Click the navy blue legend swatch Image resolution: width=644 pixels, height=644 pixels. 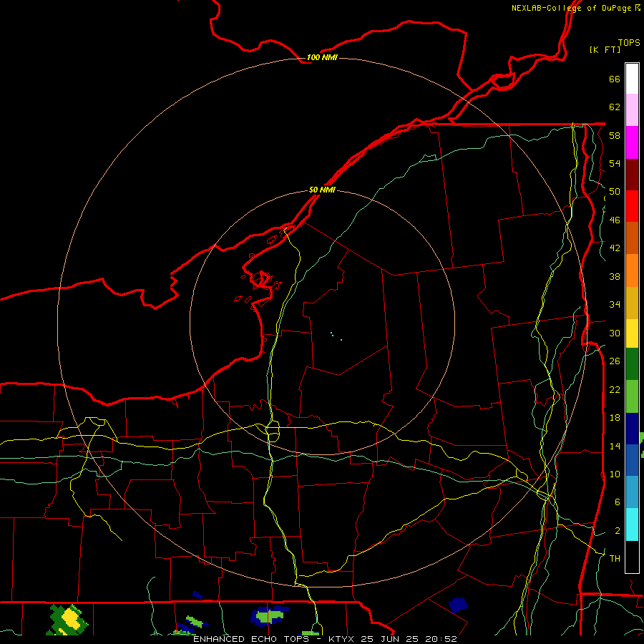(632, 428)
